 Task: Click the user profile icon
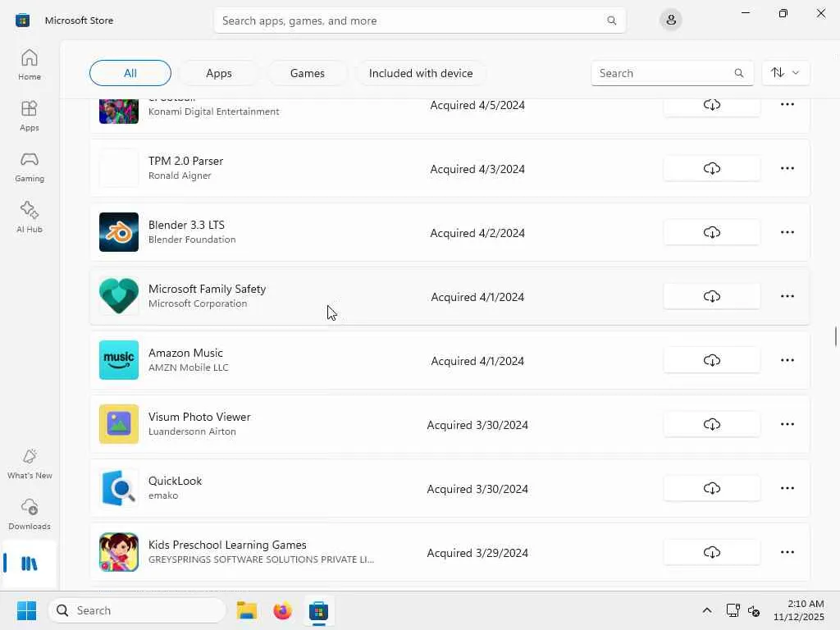tap(671, 21)
